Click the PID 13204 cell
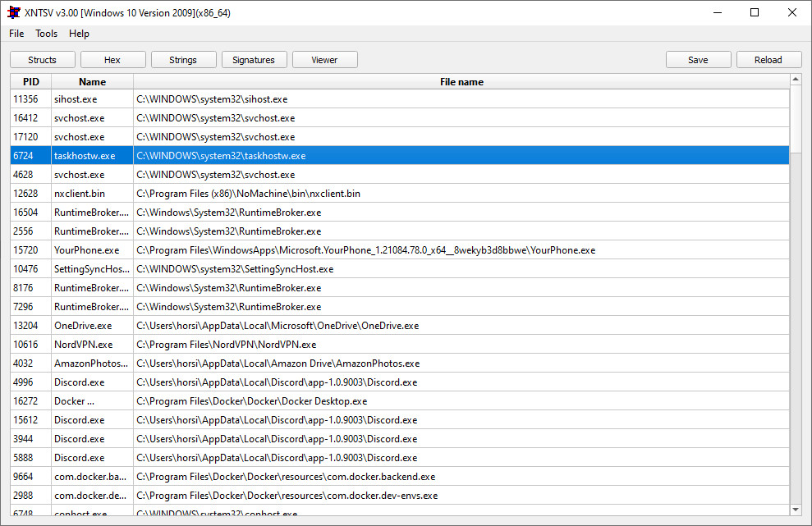The width and height of the screenshot is (812, 526). pos(31,326)
